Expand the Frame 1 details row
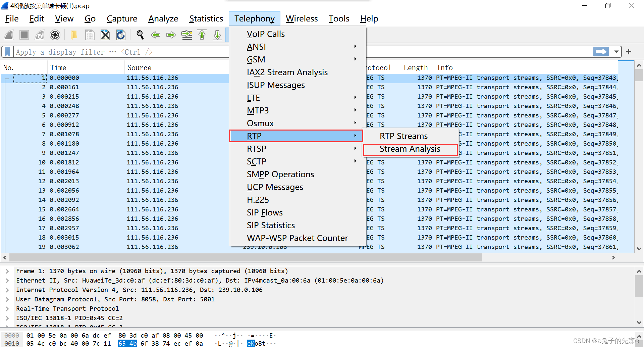644x347 pixels. pos(7,271)
